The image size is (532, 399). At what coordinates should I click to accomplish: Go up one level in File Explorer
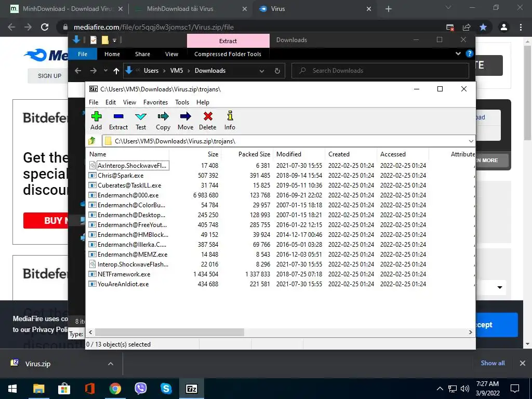click(116, 71)
